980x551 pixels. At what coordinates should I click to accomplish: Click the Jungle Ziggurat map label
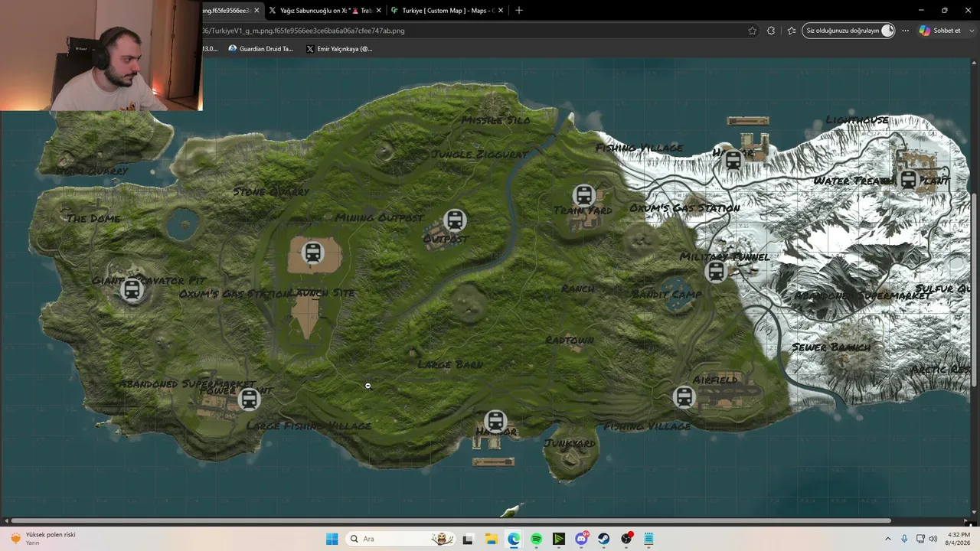(x=480, y=155)
